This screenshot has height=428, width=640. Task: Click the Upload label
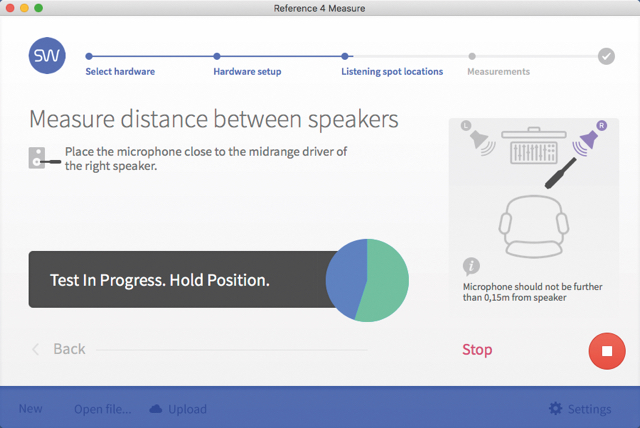pos(187,409)
